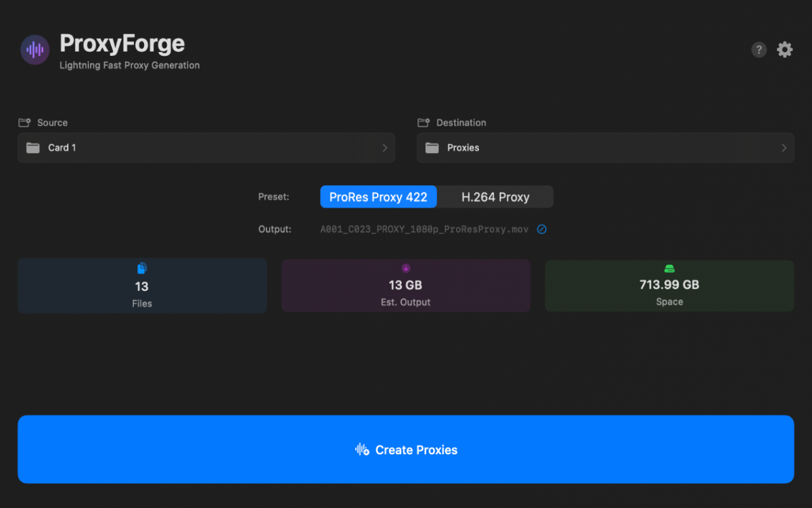This screenshot has height=508, width=812.
Task: Click the output filename A001_C023_PROXY_1080p_ProResProxy.mov
Action: tap(424, 229)
